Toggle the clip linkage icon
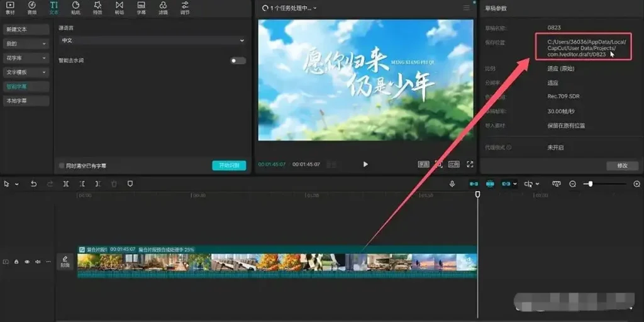644x322 pixels. coord(506,184)
